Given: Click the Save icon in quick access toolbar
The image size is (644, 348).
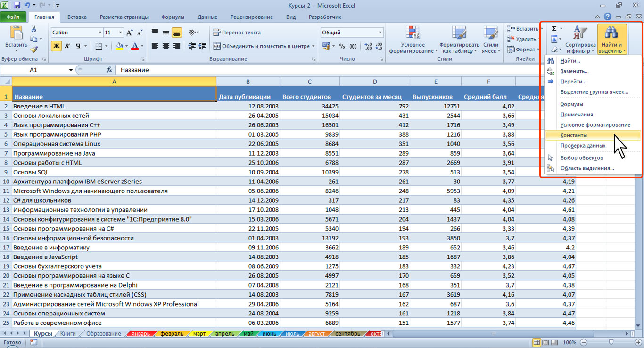Looking at the screenshot, I should coord(17,6).
